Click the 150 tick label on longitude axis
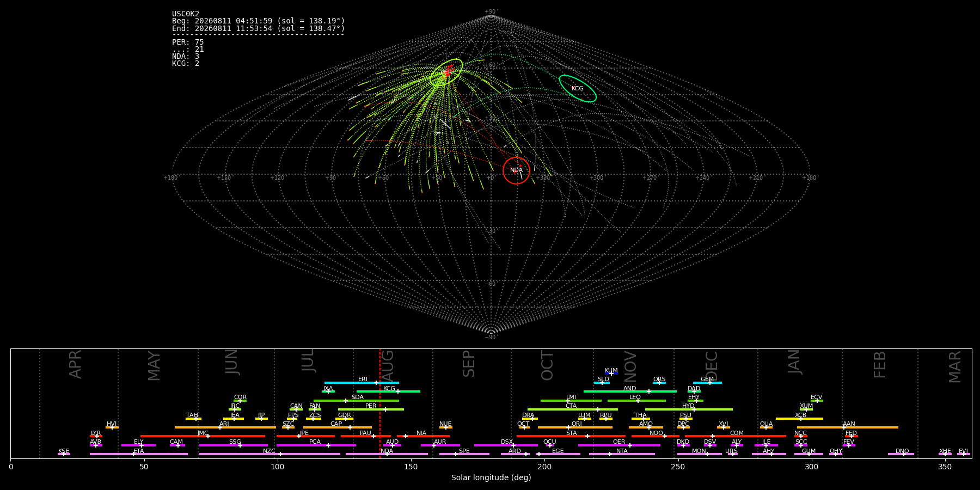Viewport: 980px width, 490px height. point(411,467)
